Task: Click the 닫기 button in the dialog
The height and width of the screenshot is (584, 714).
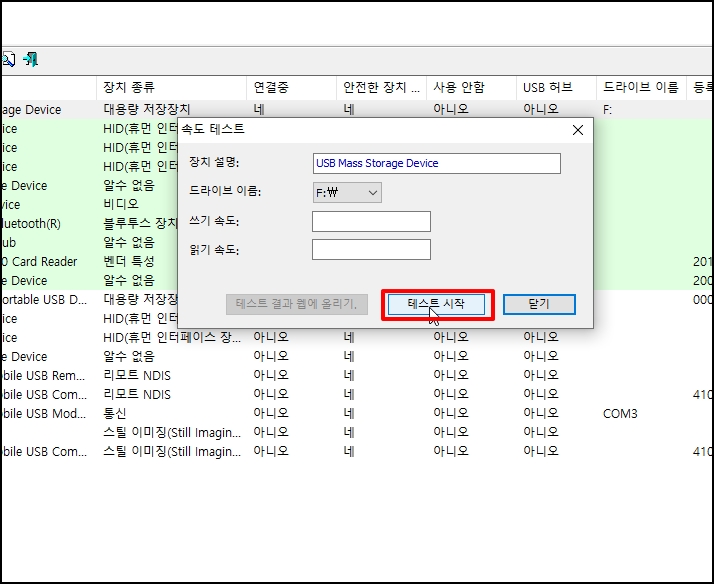Action: click(x=539, y=304)
